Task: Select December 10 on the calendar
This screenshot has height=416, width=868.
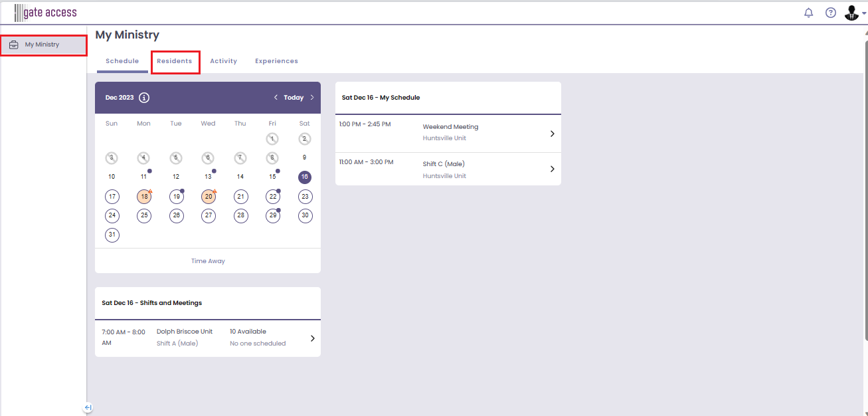Action: coord(112,177)
